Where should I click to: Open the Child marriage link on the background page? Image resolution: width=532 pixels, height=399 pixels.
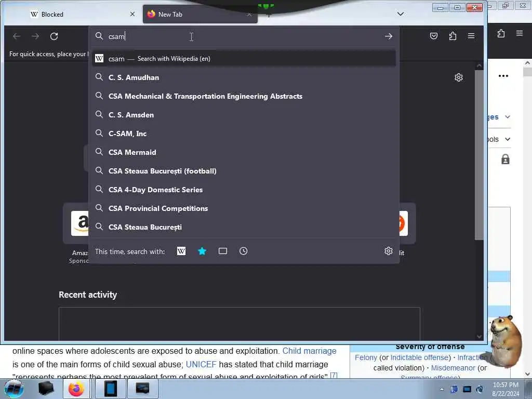pos(310,351)
